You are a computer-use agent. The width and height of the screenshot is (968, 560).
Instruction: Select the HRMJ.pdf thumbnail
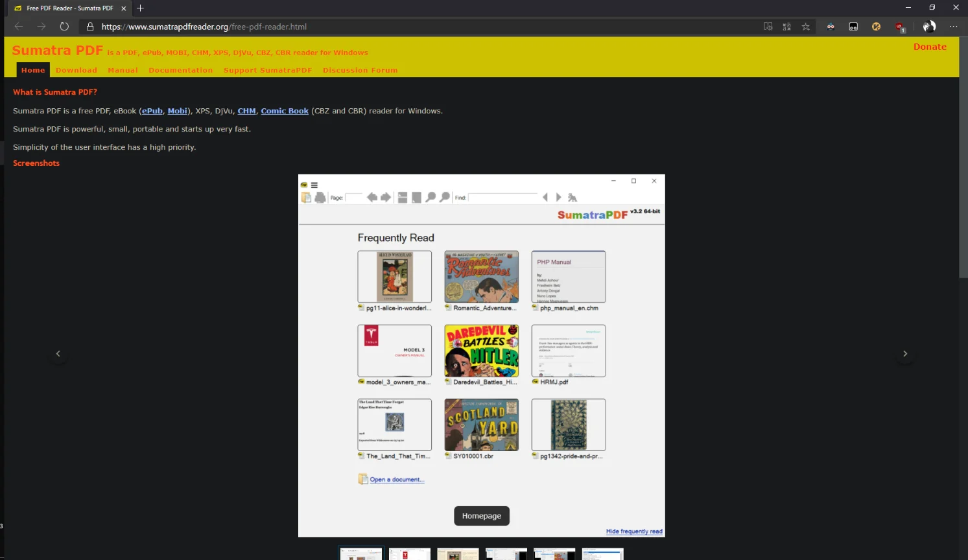(569, 351)
